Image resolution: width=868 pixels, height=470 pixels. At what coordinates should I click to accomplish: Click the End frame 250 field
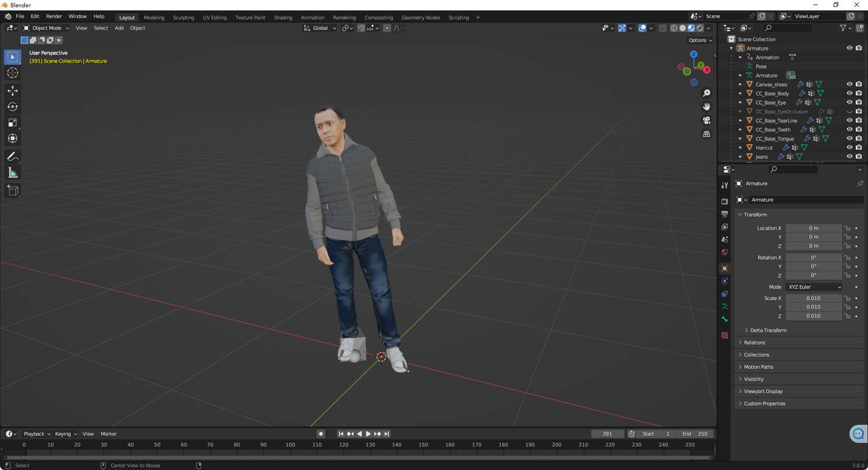pos(695,434)
